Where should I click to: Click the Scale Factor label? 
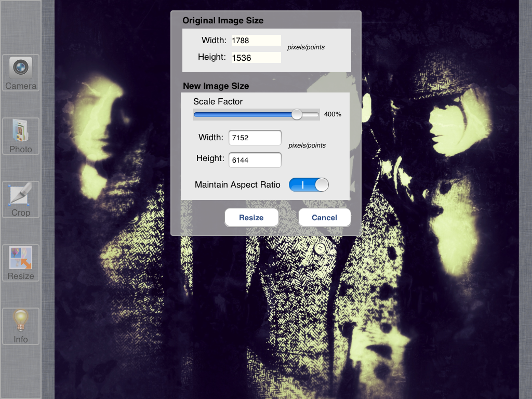point(218,101)
